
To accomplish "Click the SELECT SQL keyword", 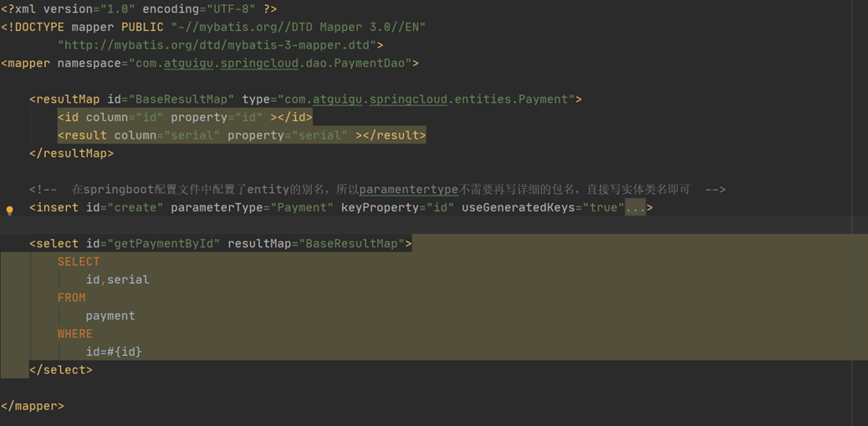I will (79, 261).
